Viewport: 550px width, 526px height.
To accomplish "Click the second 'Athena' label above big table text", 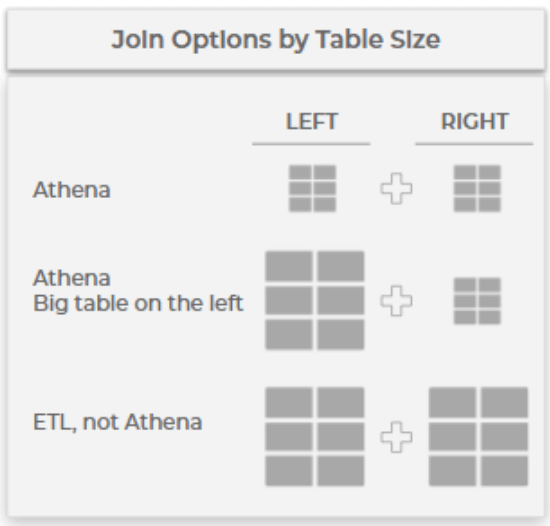I will pos(72,278).
